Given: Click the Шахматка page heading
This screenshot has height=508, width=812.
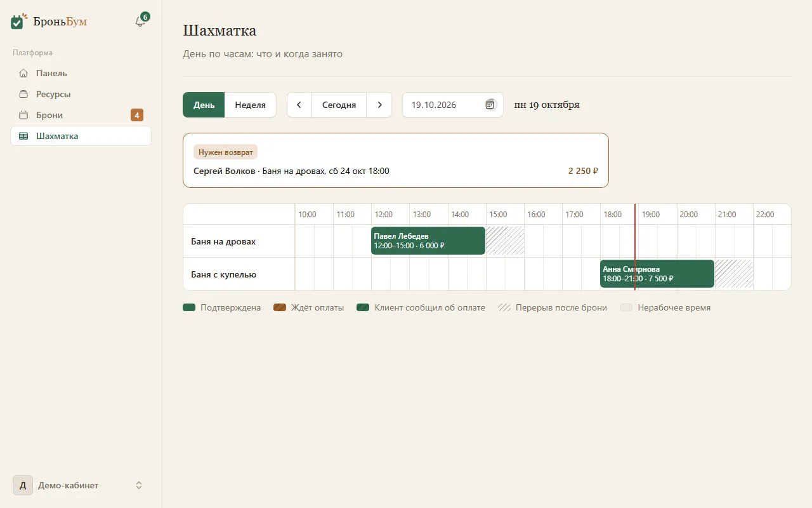Looking at the screenshot, I should click(219, 30).
